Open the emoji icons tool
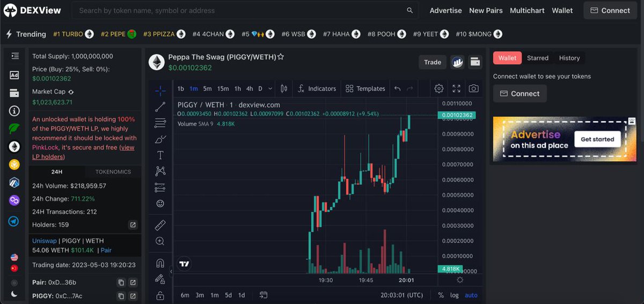 (160, 204)
